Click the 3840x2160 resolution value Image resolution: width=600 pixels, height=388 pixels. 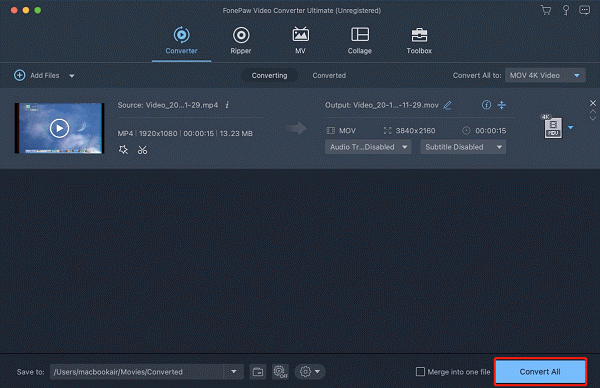(415, 131)
